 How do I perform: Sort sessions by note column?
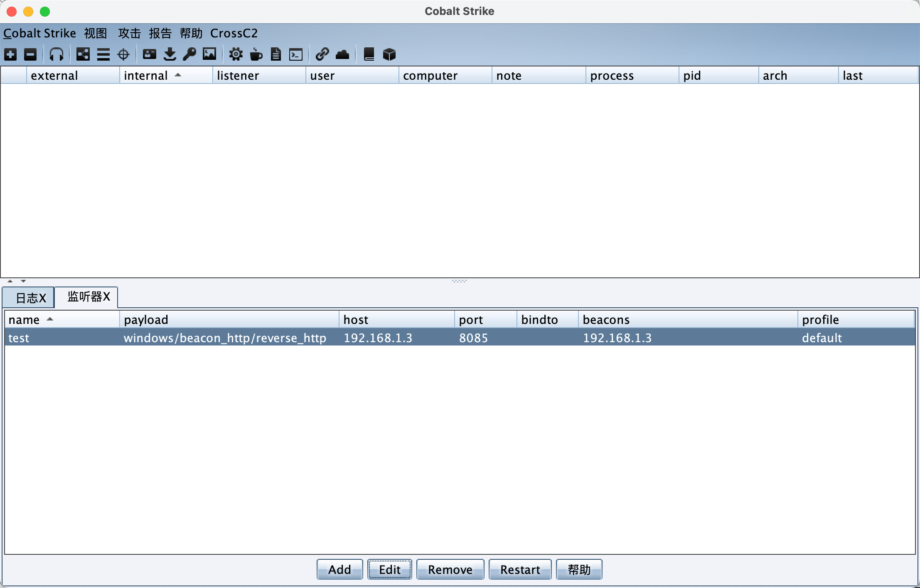pos(539,76)
